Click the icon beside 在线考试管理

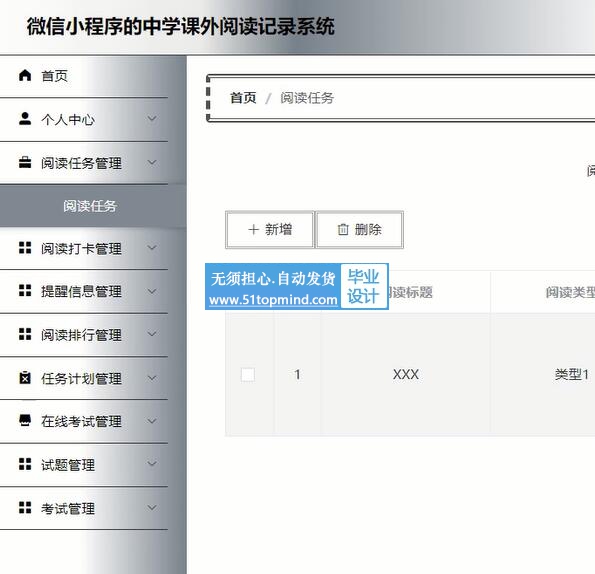[x=25, y=420]
